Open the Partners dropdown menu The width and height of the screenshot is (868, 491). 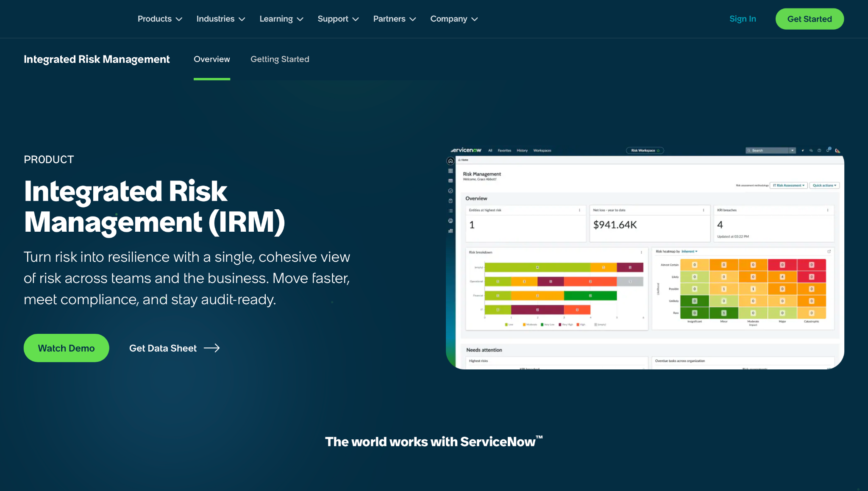tap(394, 19)
